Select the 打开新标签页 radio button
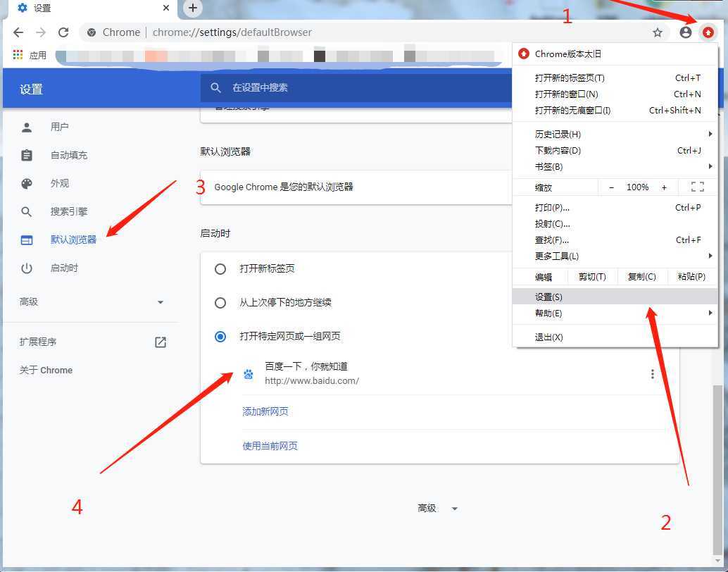This screenshot has width=728, height=572. point(220,268)
